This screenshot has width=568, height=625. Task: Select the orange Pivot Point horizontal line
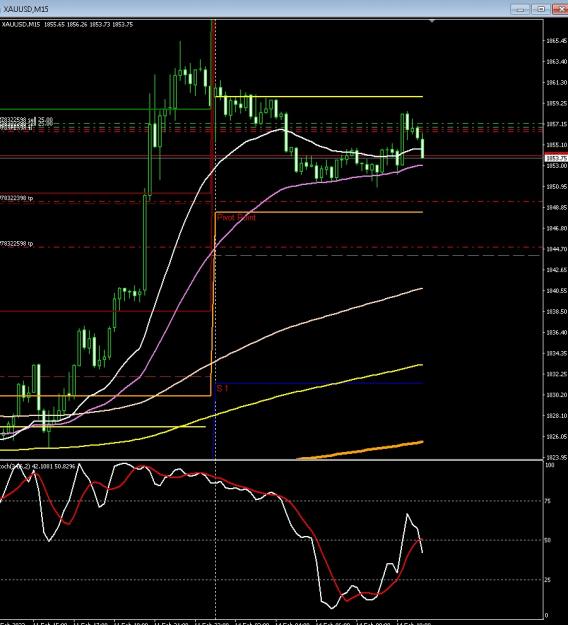coord(319,212)
